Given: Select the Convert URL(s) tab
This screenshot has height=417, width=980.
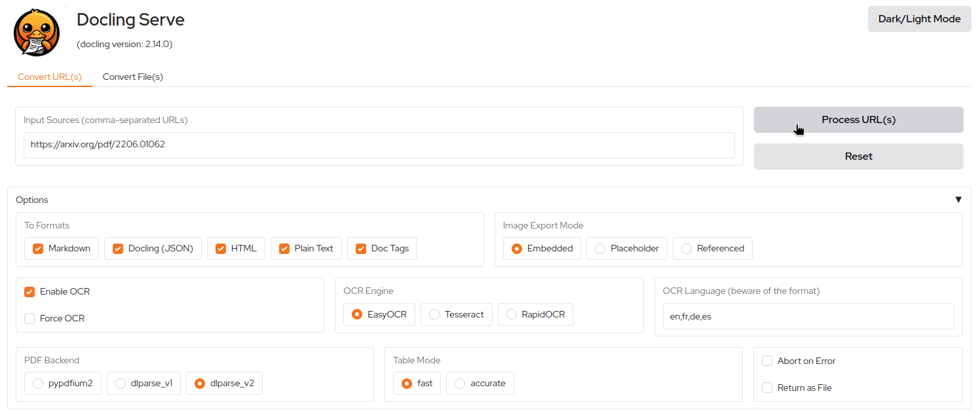Looking at the screenshot, I should (49, 77).
